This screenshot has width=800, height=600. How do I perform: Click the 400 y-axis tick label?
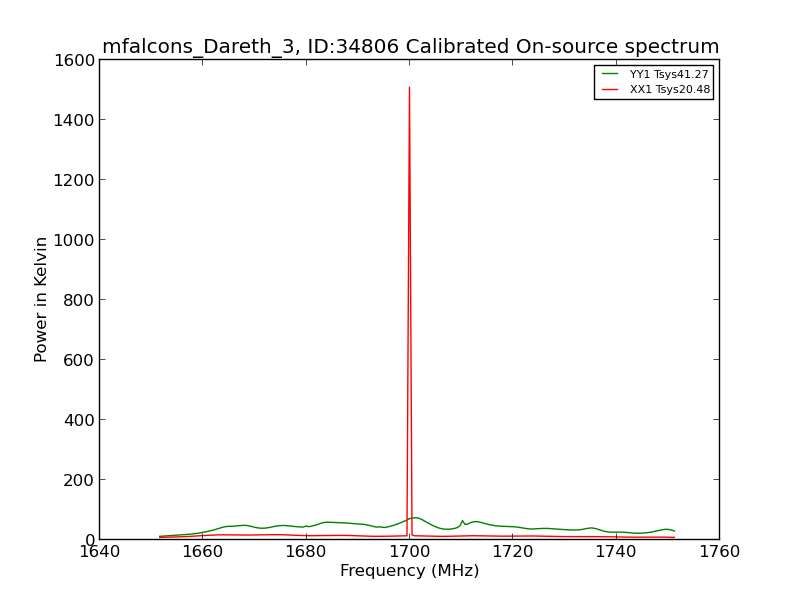[x=79, y=420]
